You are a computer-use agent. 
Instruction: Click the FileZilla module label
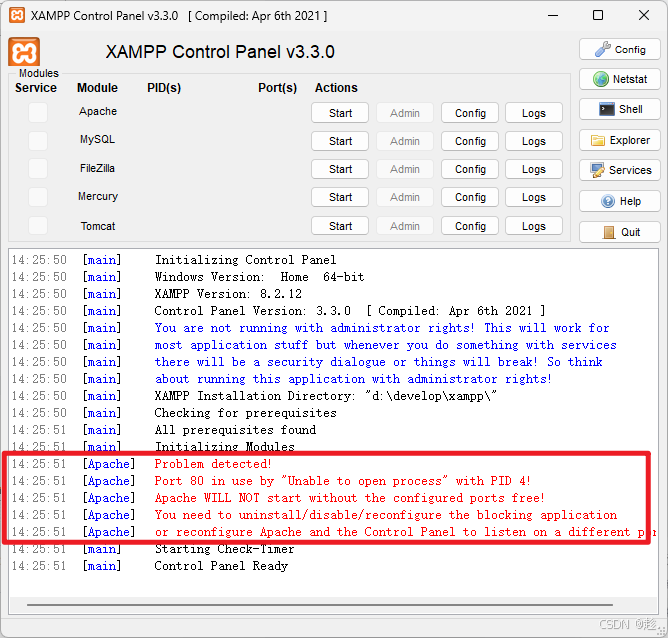tap(98, 168)
